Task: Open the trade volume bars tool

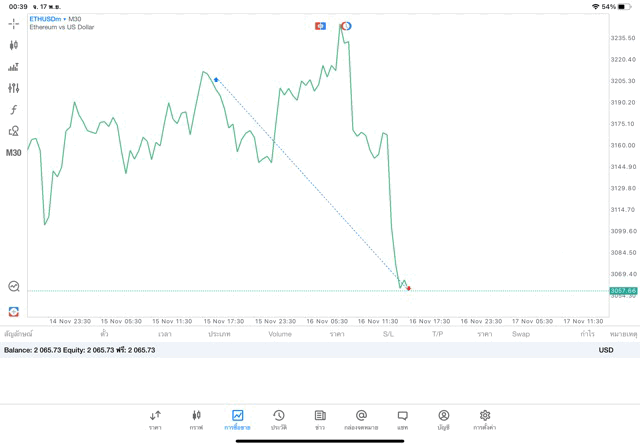Action: tap(13, 67)
